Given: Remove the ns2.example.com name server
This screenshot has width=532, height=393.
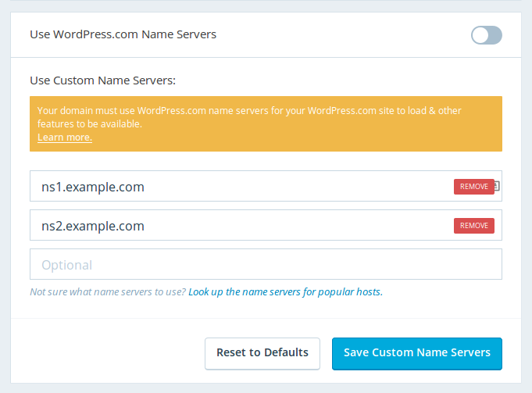Looking at the screenshot, I should 474,226.
